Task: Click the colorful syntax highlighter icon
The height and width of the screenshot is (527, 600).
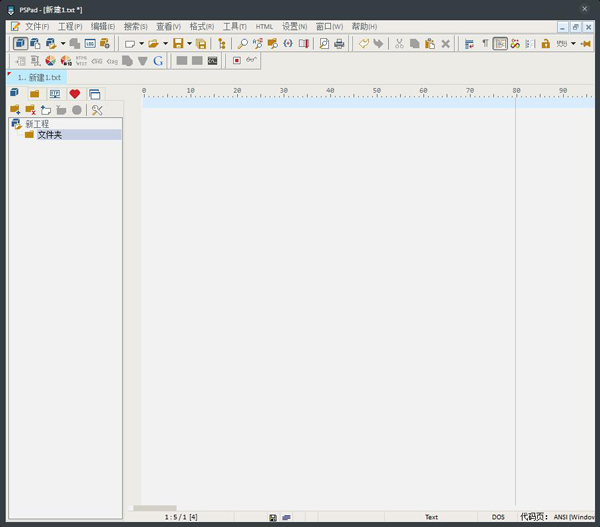Action: 515,44
